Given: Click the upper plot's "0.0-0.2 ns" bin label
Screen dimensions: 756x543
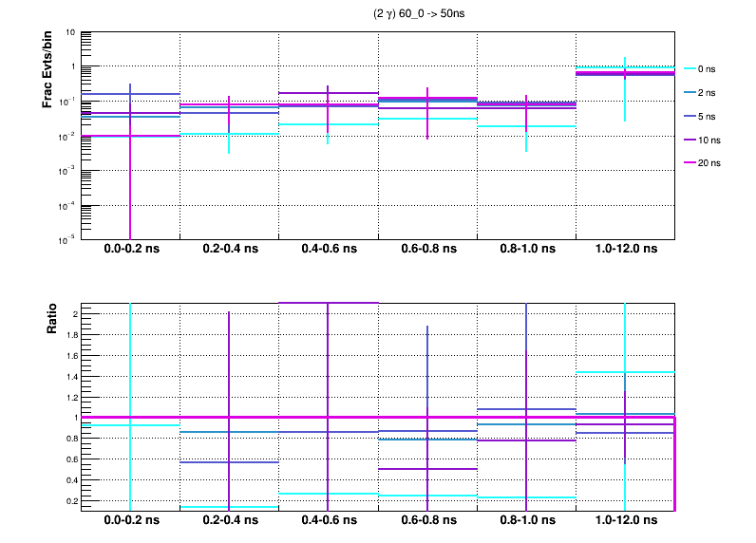Looking at the screenshot, I should click(x=130, y=250).
